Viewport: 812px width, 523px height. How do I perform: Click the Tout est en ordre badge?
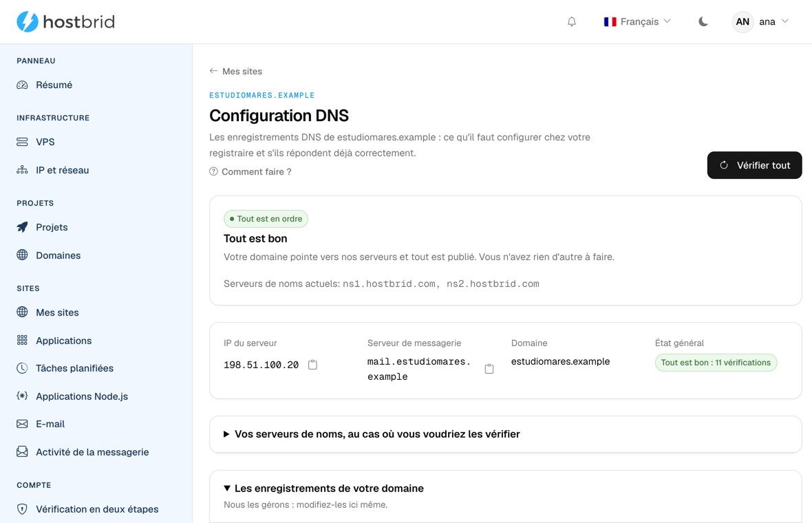pos(266,219)
